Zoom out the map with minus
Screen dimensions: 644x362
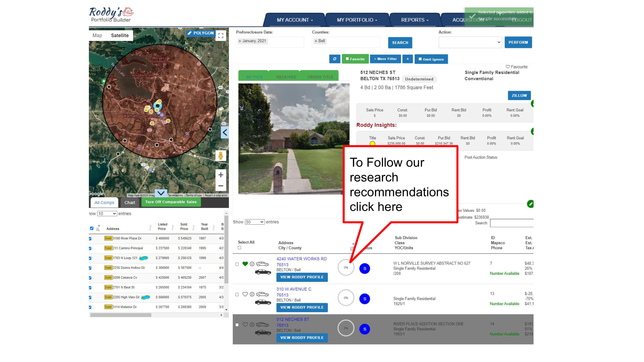[221, 186]
